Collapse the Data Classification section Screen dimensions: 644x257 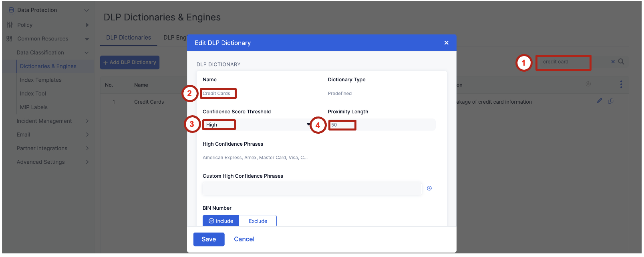pyautogui.click(x=87, y=53)
